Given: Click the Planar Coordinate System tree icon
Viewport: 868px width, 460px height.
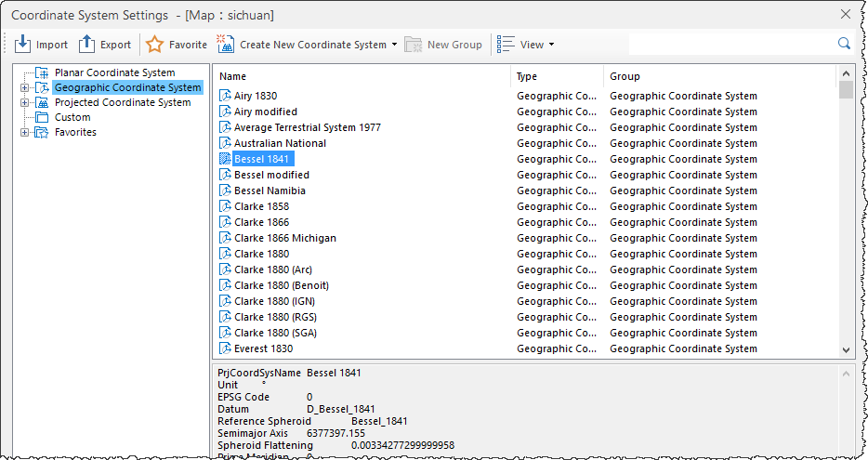Looking at the screenshot, I should tap(41, 72).
